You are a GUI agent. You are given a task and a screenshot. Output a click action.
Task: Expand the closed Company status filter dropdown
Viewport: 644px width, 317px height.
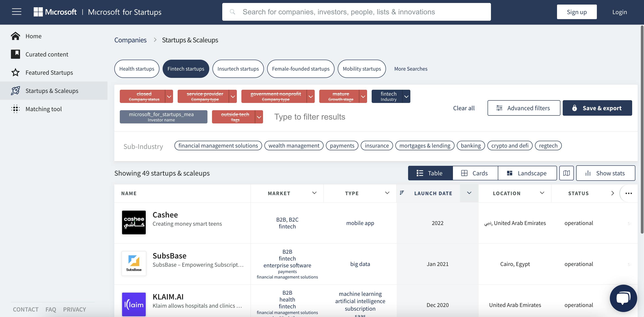pyautogui.click(x=169, y=97)
